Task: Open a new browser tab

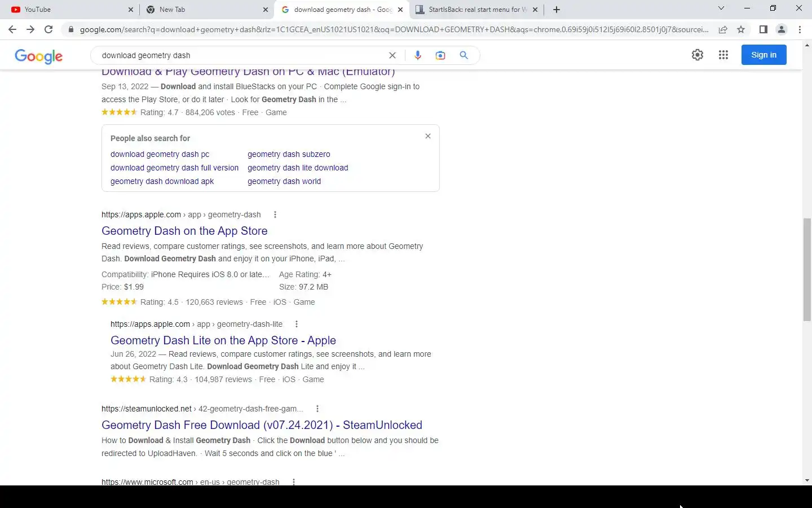Action: click(557, 10)
